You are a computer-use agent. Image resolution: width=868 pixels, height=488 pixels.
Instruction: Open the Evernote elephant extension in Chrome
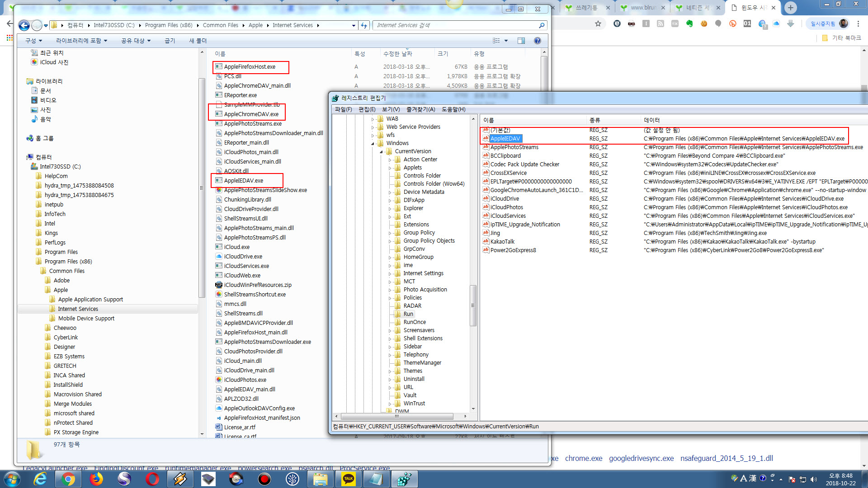pos(689,23)
